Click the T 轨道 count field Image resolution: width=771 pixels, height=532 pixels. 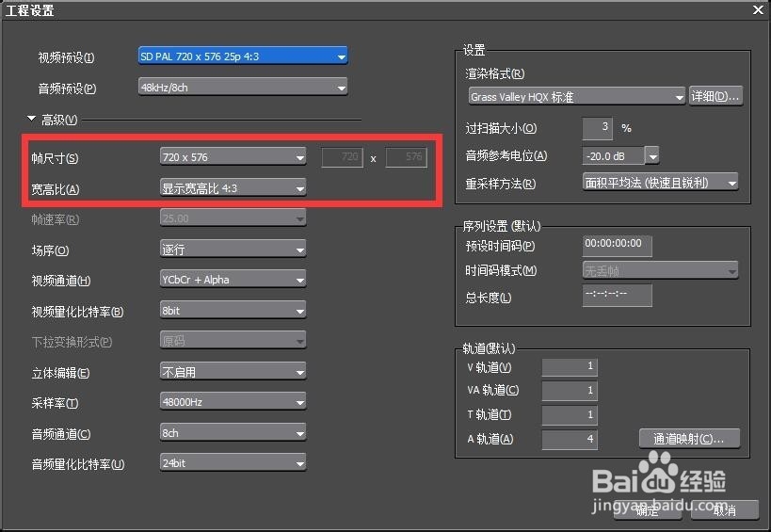(x=570, y=415)
